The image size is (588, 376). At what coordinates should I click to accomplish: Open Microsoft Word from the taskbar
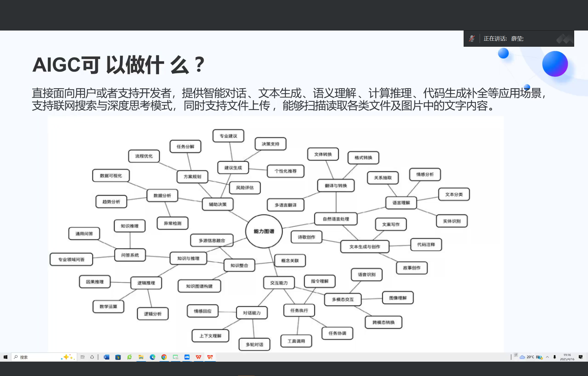click(x=106, y=357)
